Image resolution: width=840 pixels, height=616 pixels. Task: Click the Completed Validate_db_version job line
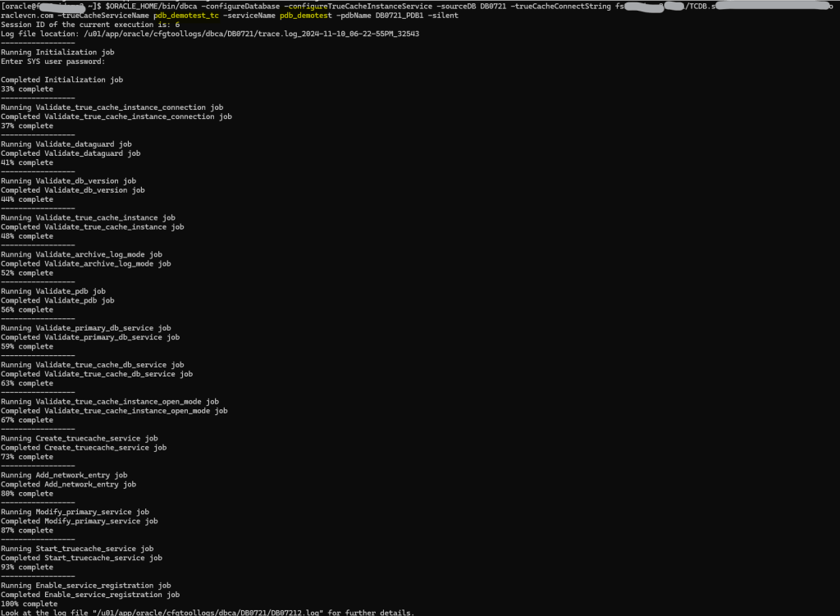point(73,190)
